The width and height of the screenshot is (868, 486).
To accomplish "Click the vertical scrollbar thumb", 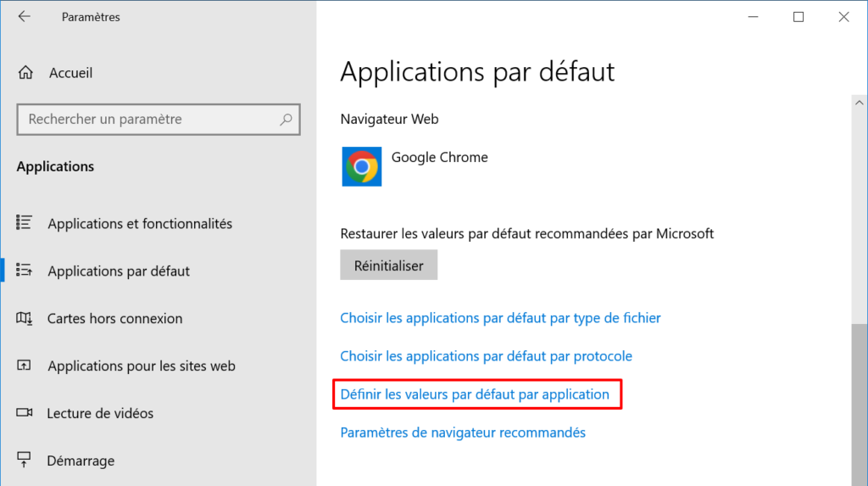I will pyautogui.click(x=860, y=405).
